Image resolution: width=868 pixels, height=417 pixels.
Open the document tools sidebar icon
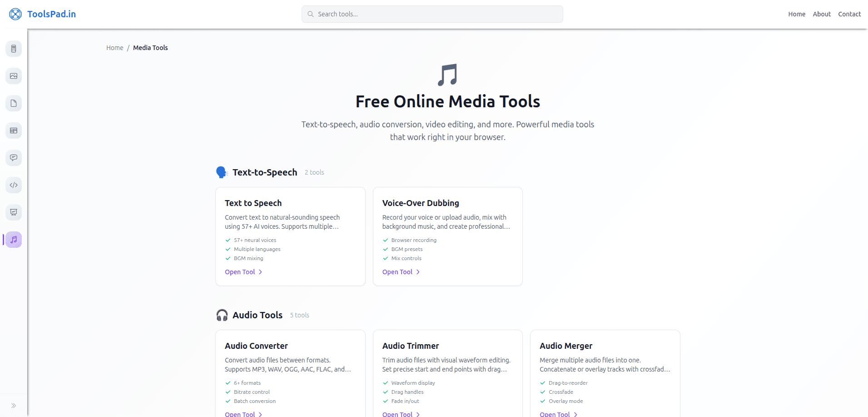[14, 103]
